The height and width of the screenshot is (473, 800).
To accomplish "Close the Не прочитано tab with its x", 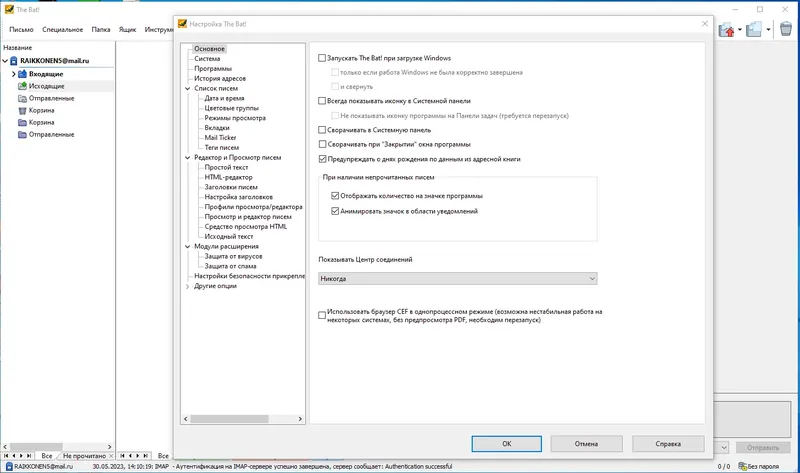I will 111,456.
